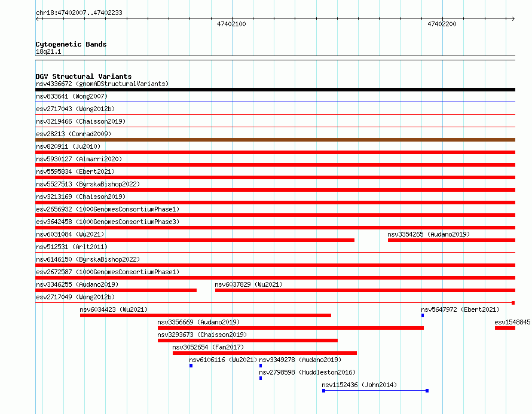This screenshot has width=532, height=414.
Task: Open nsv6106116 (Wu2021) variant label
Action: click(223, 360)
